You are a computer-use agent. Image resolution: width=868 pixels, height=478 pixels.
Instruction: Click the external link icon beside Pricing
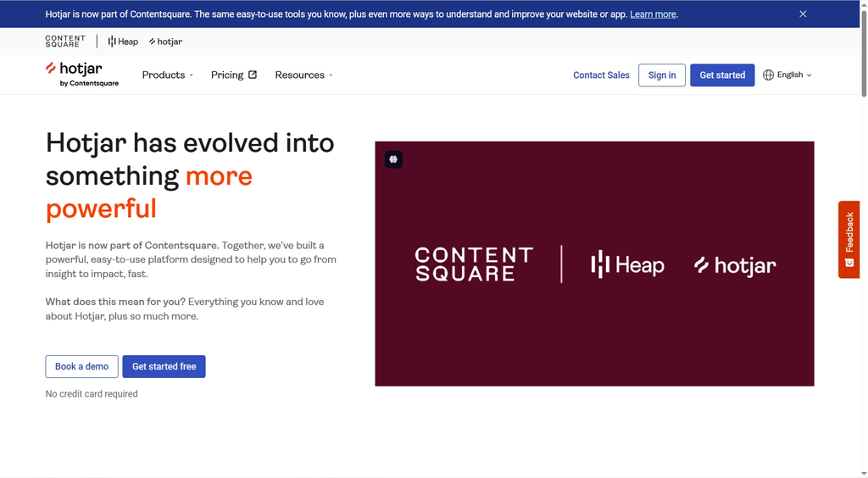(253, 75)
